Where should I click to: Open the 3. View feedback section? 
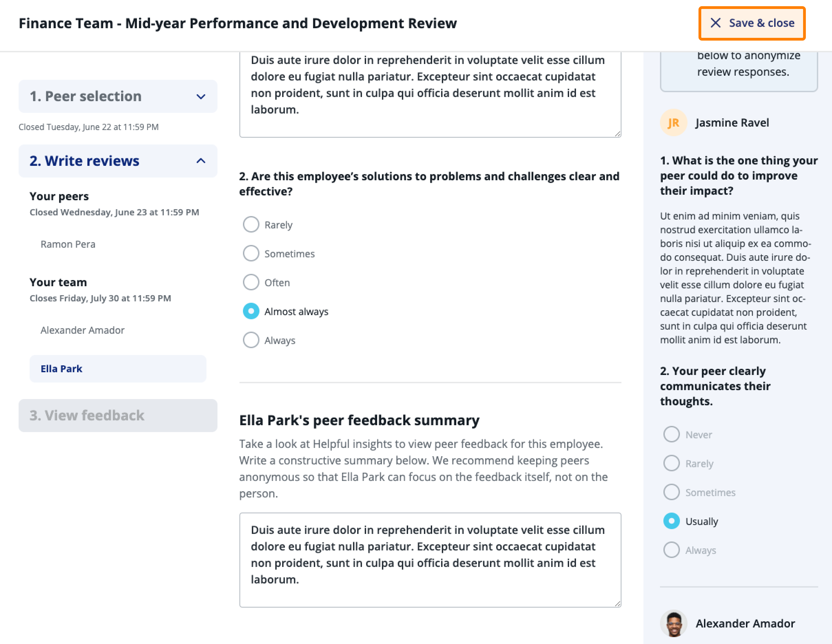[x=118, y=416]
